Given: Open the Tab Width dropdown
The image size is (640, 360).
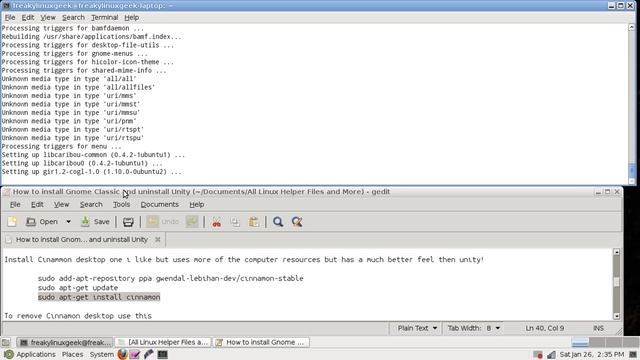Looking at the screenshot, I should click(x=473, y=328).
